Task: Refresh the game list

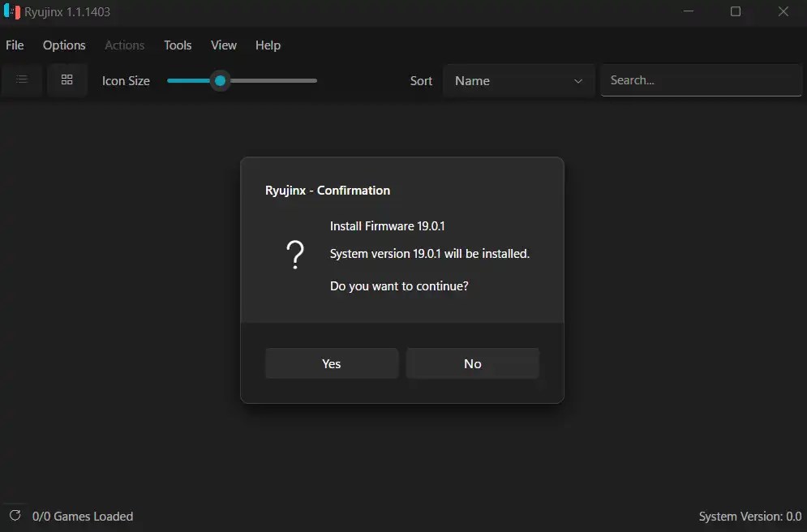Action: point(15,516)
